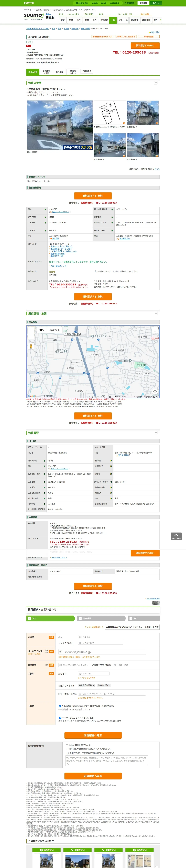186x868 pixels.
Task: Click the SUUMO logo in the top bar
Action: tap(29, 3)
